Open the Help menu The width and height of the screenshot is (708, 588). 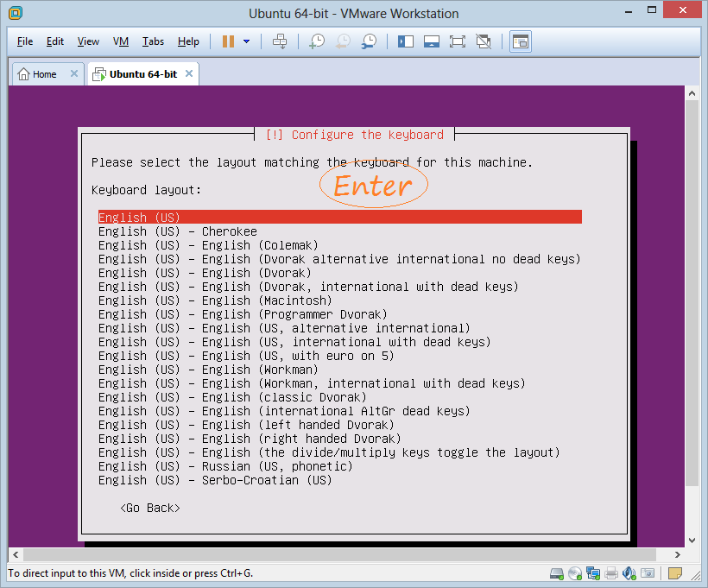tap(188, 41)
